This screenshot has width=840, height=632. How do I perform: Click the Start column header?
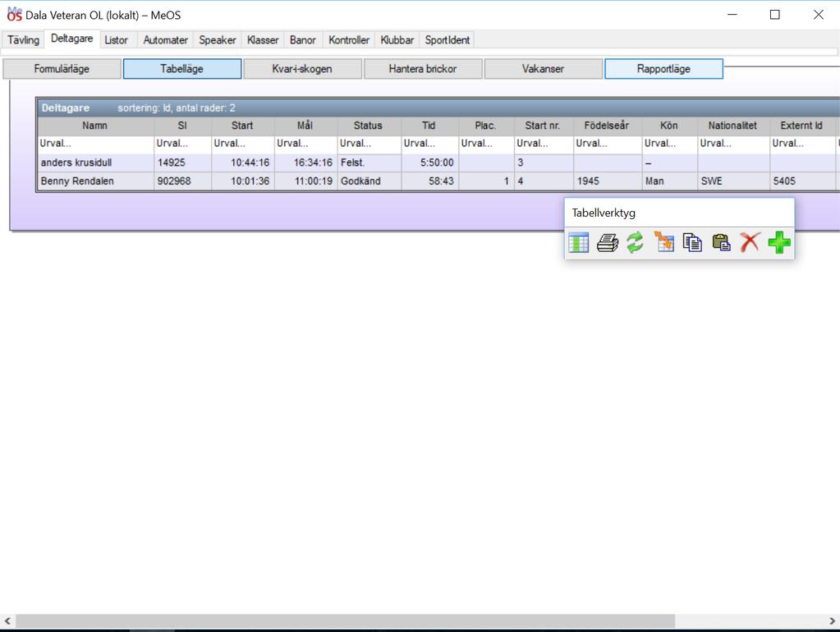click(243, 126)
